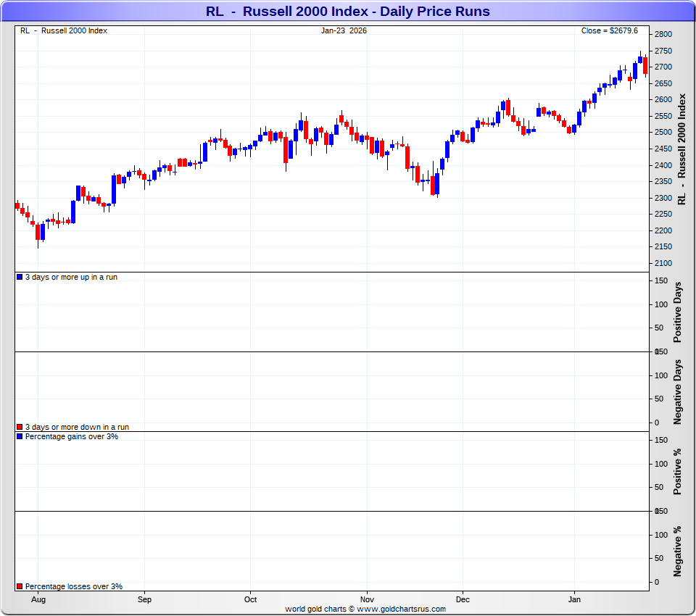Select the Negative % axis title
The width and height of the screenshot is (696, 616).
679,551
